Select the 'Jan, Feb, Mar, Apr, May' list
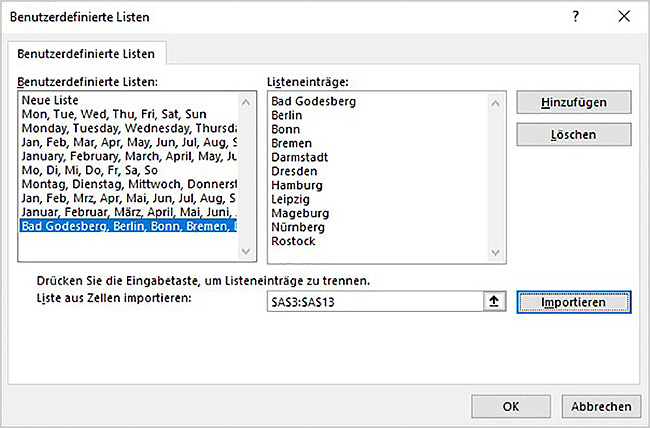 [x=129, y=142]
